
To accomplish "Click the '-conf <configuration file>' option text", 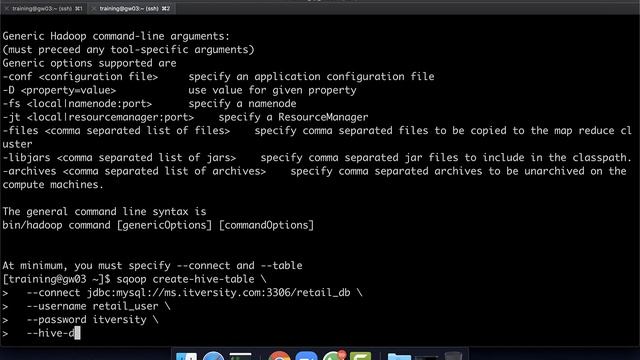I will pos(80,76).
